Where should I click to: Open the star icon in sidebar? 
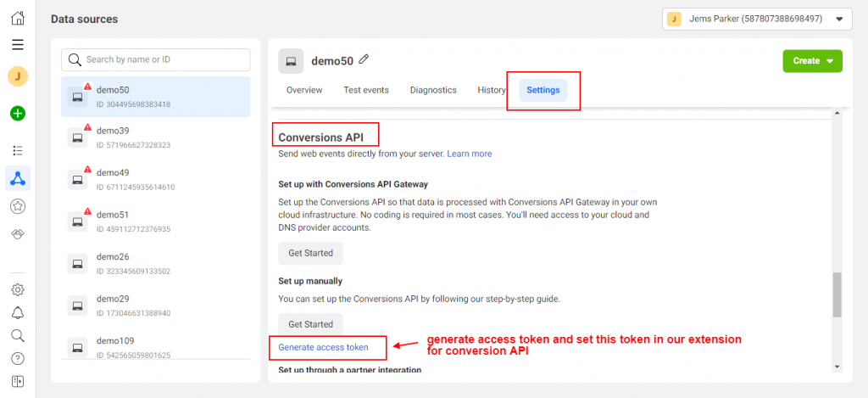click(x=18, y=206)
